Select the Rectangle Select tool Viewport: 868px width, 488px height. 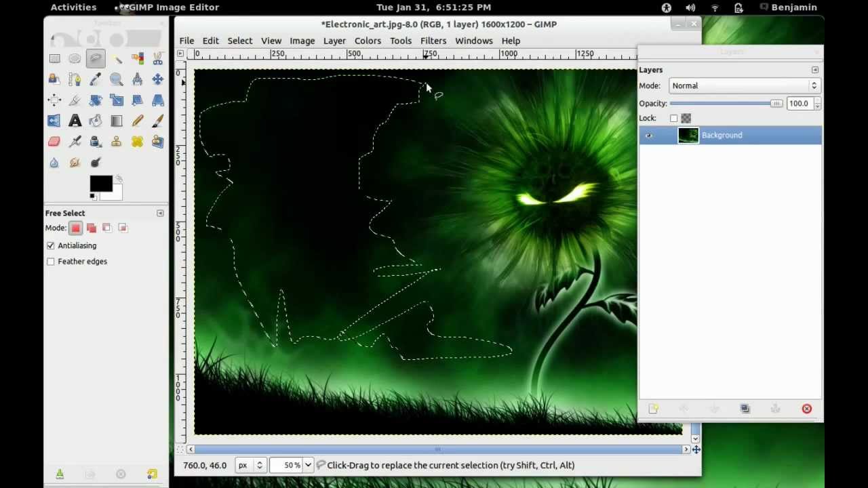click(x=54, y=59)
